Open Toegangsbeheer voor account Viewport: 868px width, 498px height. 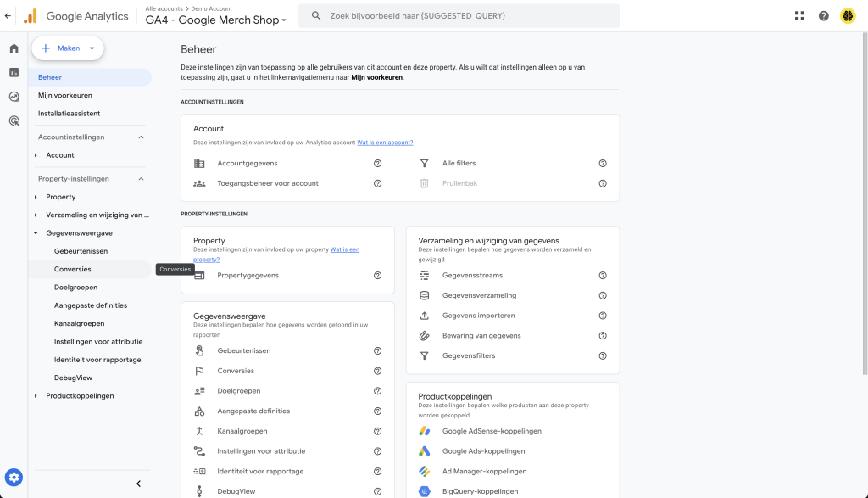[268, 183]
